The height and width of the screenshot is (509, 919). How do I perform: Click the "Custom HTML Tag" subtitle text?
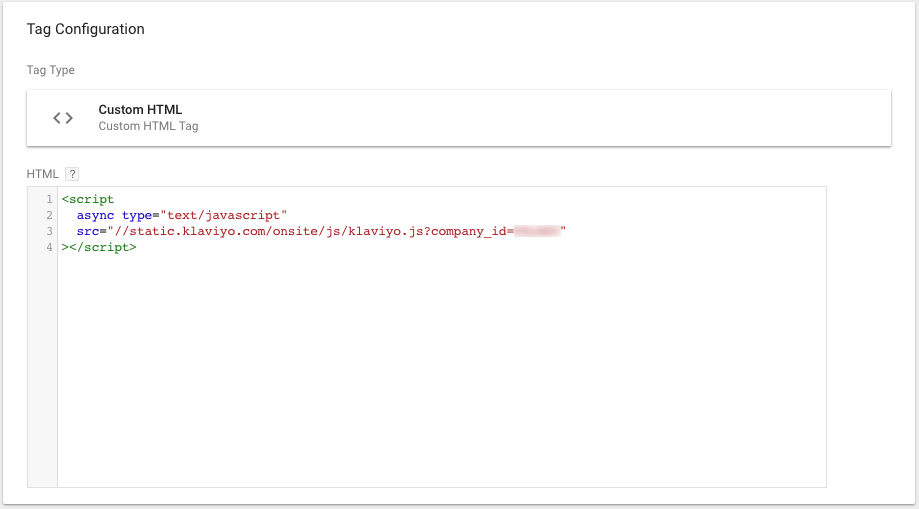coord(148,127)
